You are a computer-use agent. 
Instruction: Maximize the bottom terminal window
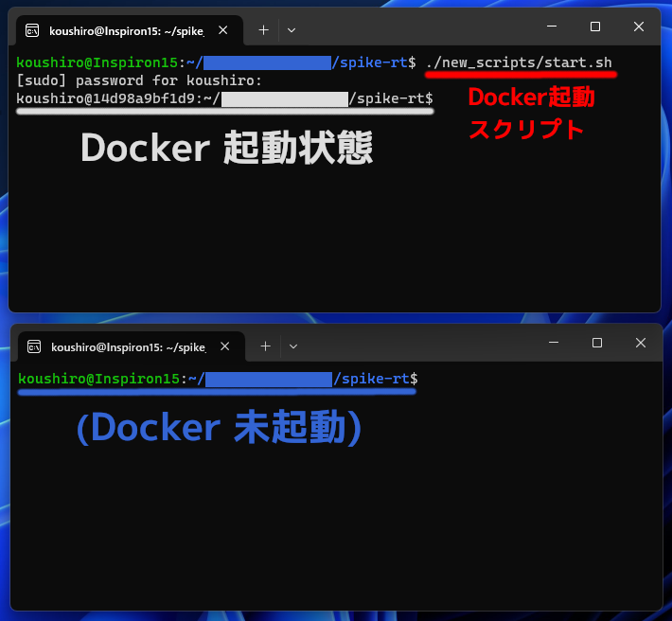click(596, 343)
